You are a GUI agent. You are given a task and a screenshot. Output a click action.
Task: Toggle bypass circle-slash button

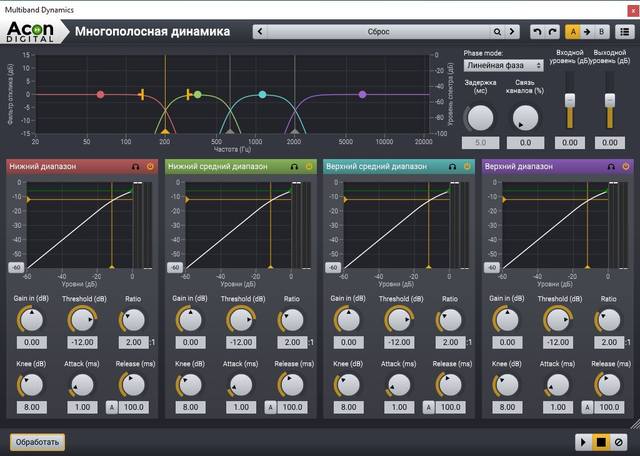coord(618,442)
